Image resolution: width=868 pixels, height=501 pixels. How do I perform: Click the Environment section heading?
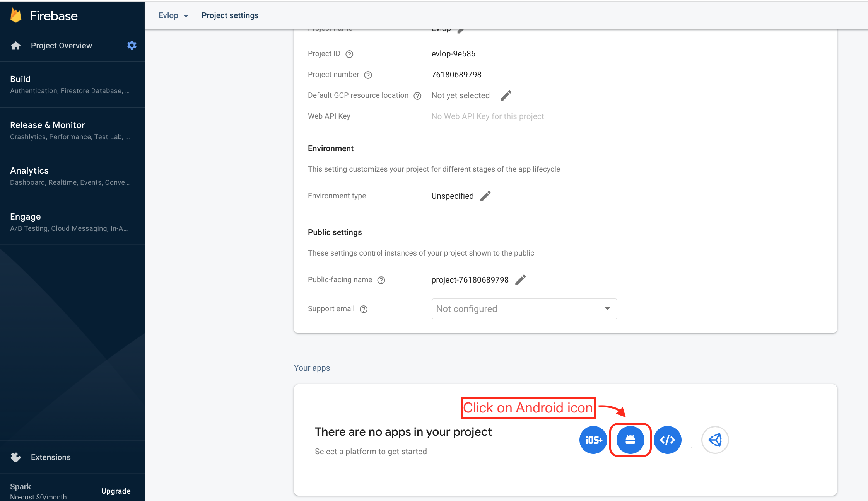[x=331, y=148]
